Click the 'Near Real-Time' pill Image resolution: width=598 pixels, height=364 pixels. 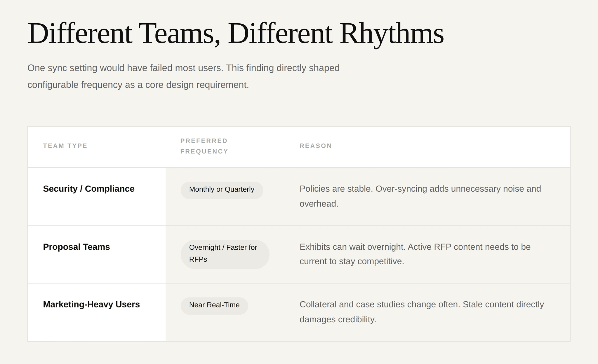point(214,306)
